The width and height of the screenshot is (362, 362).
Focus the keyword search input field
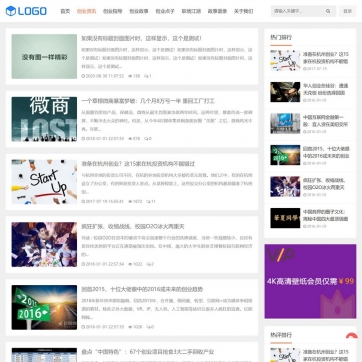(298, 11)
